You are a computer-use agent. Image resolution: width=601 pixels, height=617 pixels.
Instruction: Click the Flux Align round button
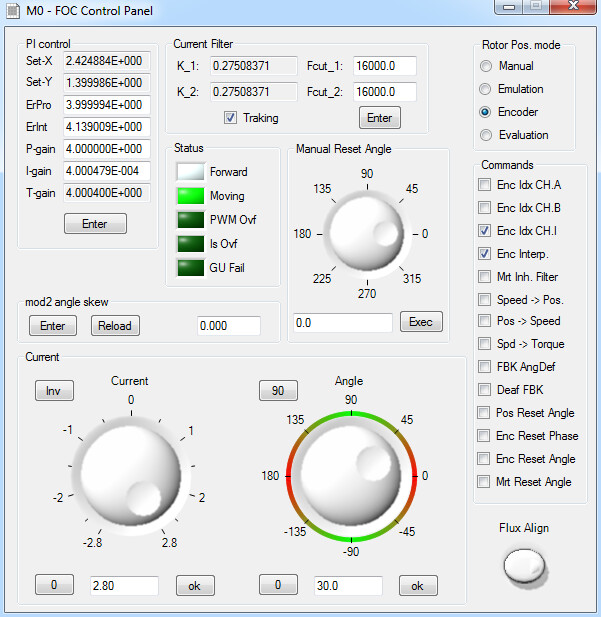[x=524, y=566]
